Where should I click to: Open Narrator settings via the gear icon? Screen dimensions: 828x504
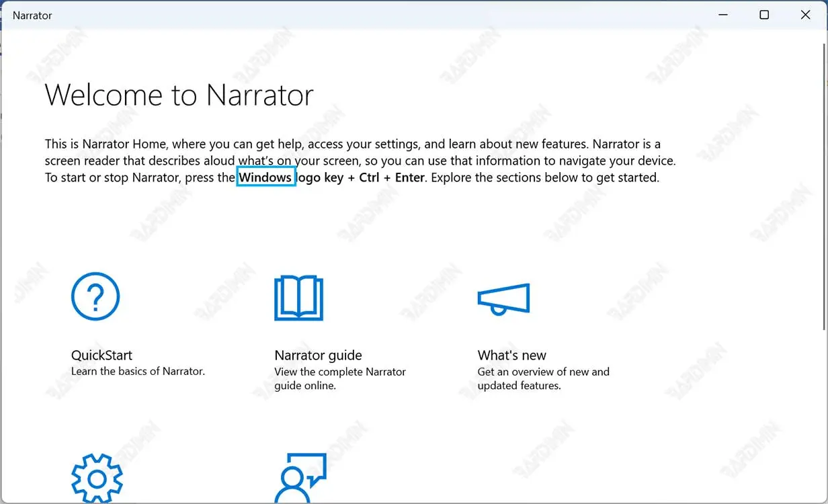click(97, 478)
